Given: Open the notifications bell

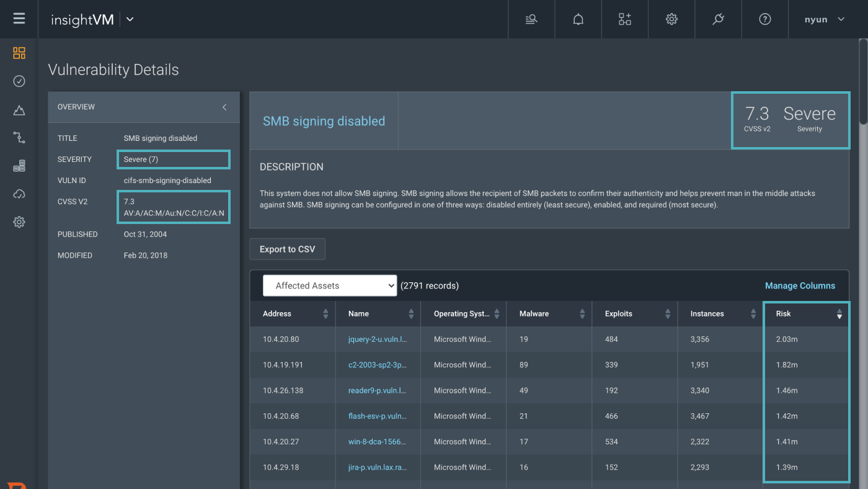Looking at the screenshot, I should pos(578,19).
